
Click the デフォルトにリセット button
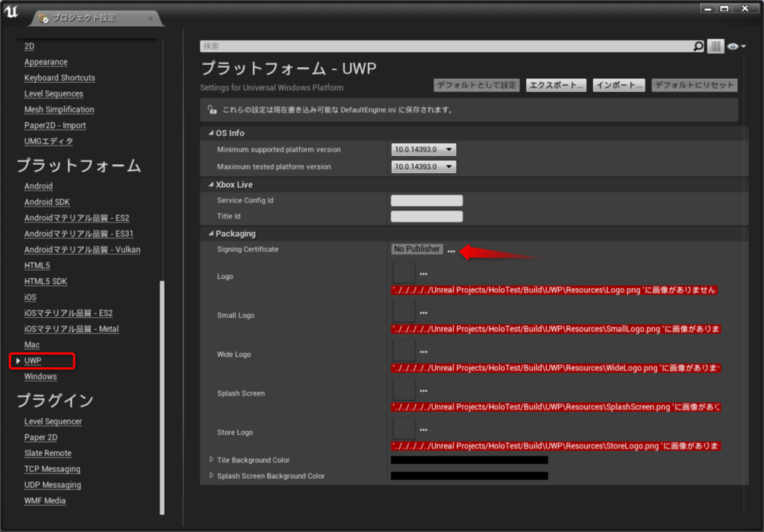tap(695, 85)
